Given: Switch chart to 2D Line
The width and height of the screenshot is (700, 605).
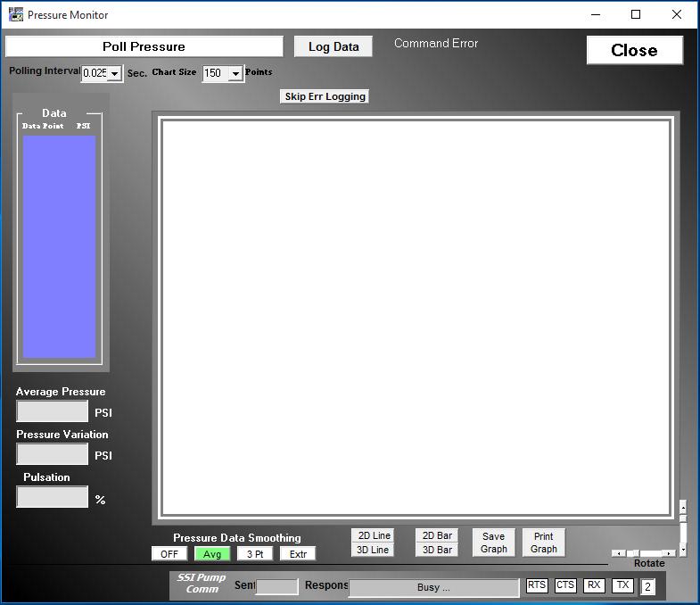Looking at the screenshot, I should (373, 535).
